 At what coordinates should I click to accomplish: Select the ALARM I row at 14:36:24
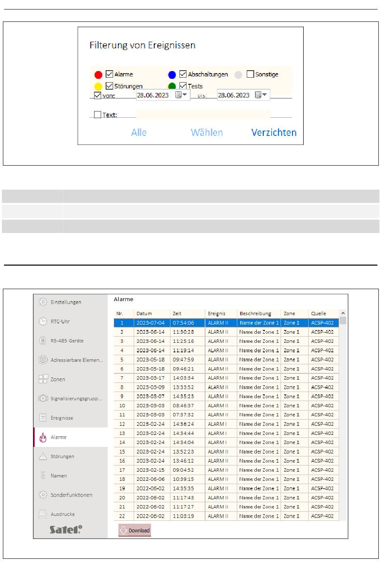tap(226, 424)
